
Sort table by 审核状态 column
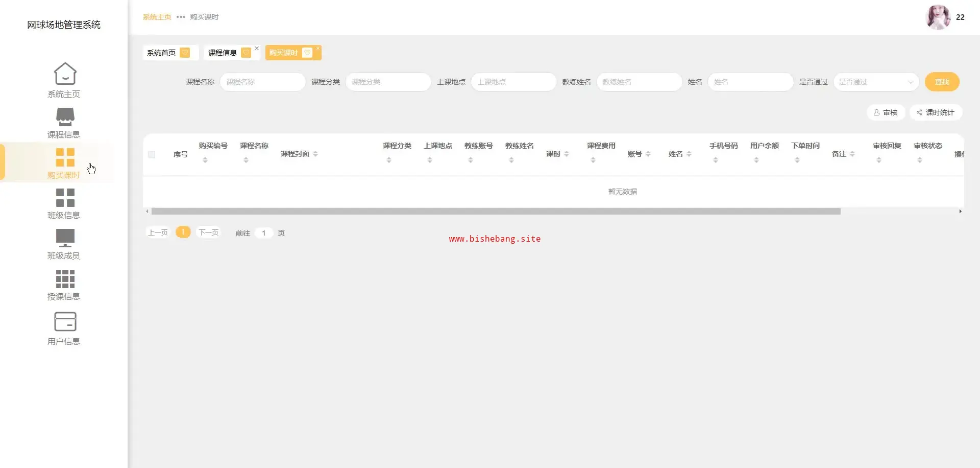(920, 160)
